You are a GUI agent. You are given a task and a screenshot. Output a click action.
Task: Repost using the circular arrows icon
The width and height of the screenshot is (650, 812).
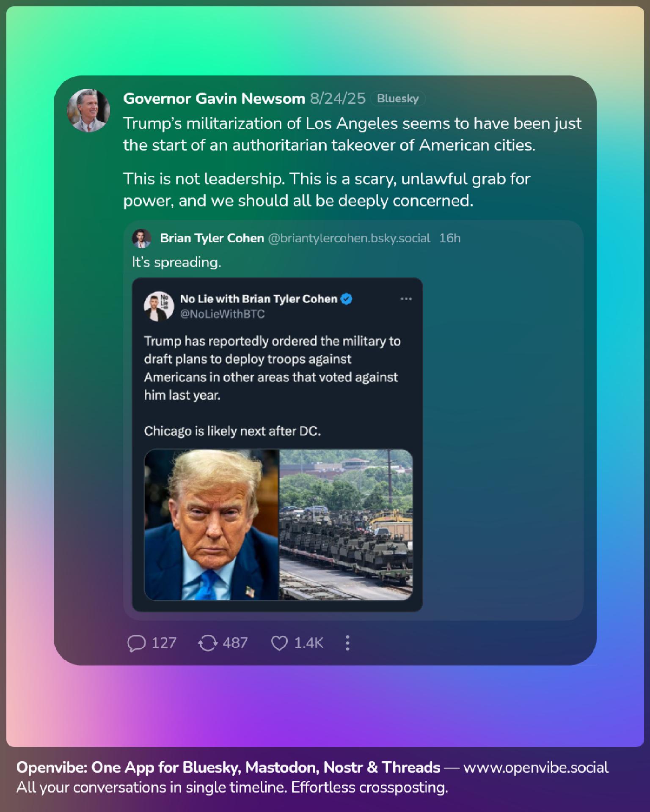(x=207, y=643)
